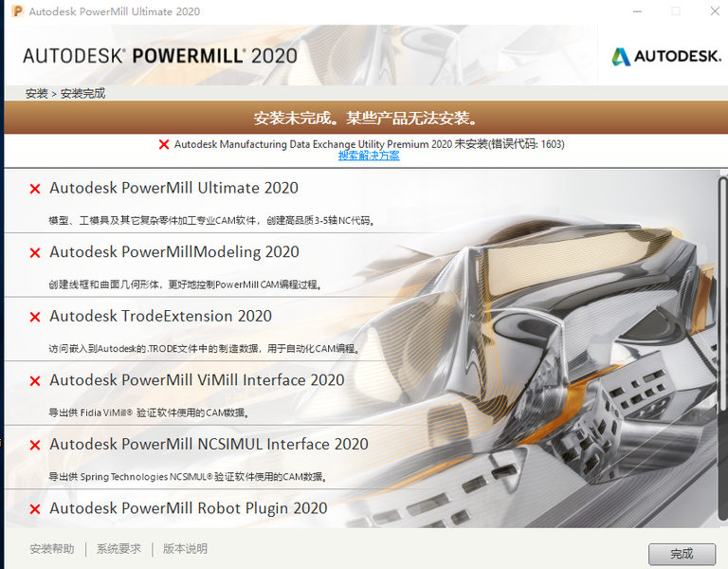
Task: Select the Autodesk PowerMill Ultimate 2020 entry
Action: click(x=173, y=188)
